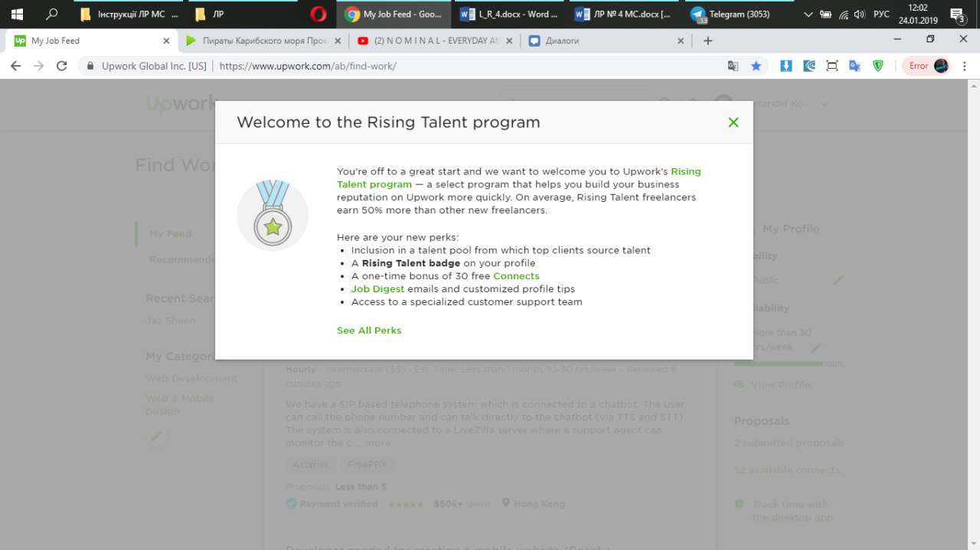Select the Web & Mobile Design category
980x550 pixels.
(x=181, y=405)
